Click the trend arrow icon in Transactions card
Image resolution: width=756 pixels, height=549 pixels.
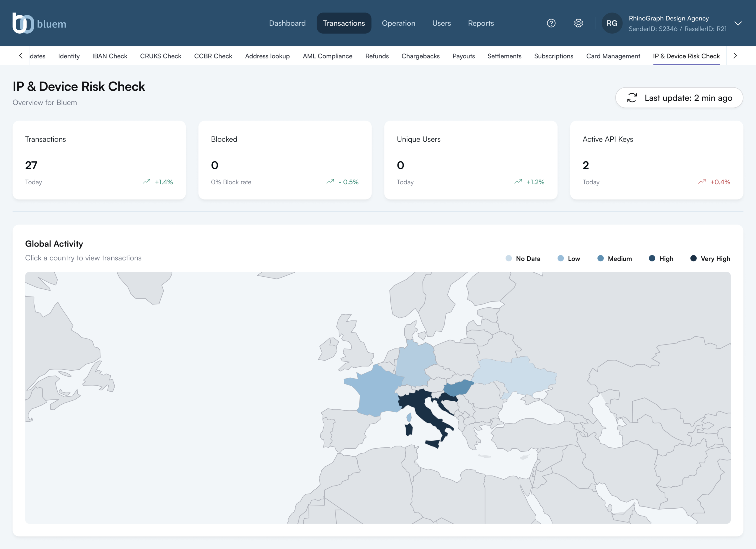[147, 182]
